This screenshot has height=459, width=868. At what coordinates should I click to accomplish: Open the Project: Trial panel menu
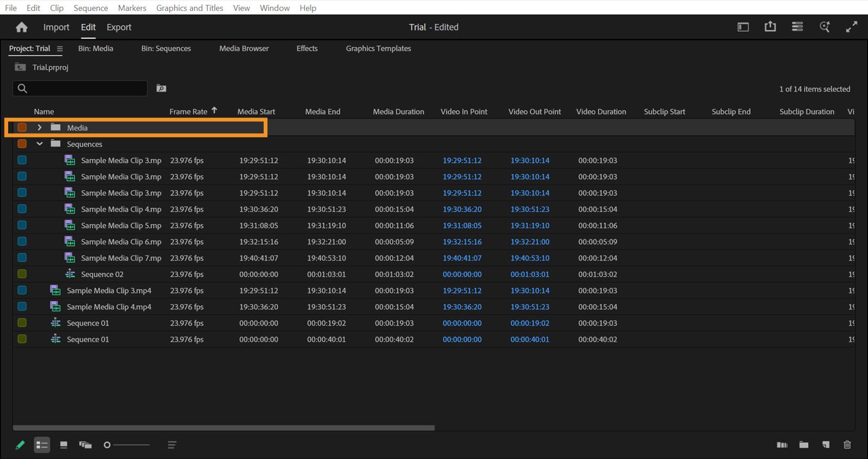point(60,49)
